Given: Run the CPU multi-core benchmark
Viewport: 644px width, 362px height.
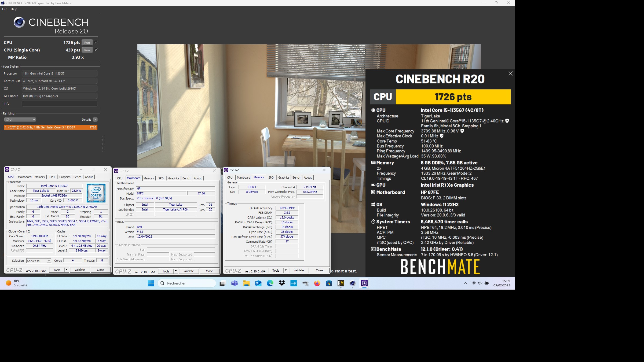Looking at the screenshot, I should point(87,43).
